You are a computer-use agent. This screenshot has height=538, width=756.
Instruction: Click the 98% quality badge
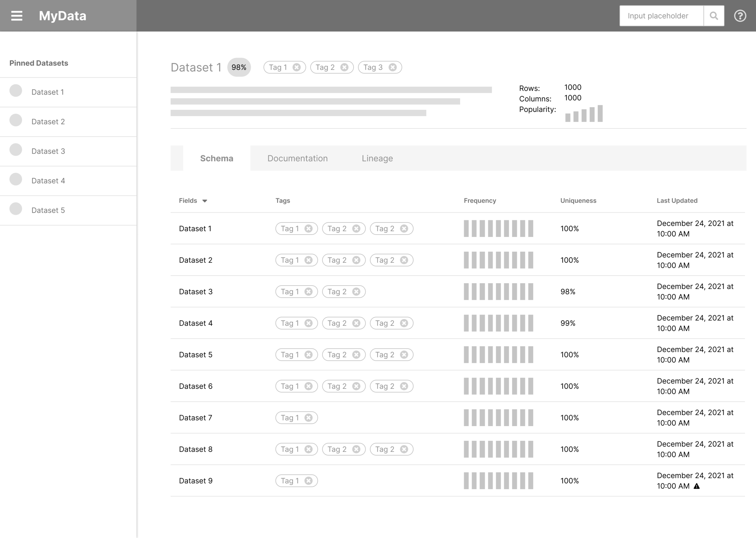239,67
